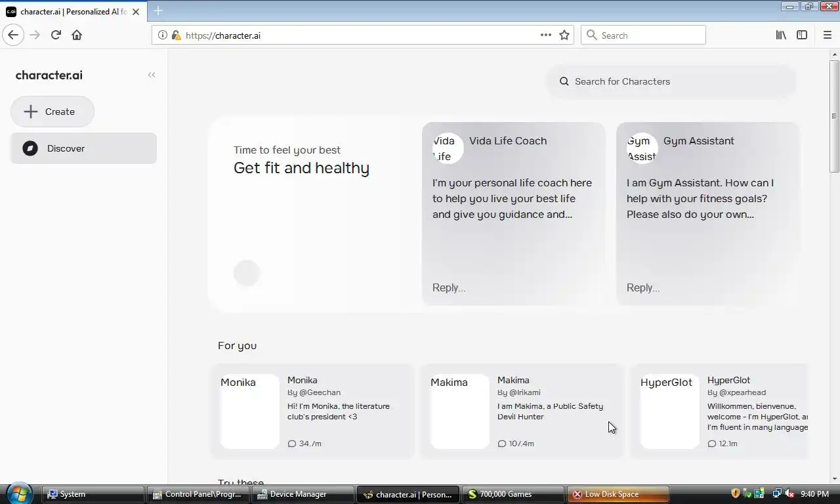Viewport: 840px width, 504px height.
Task: Click chat count icon on Monika card
Action: pyautogui.click(x=292, y=444)
